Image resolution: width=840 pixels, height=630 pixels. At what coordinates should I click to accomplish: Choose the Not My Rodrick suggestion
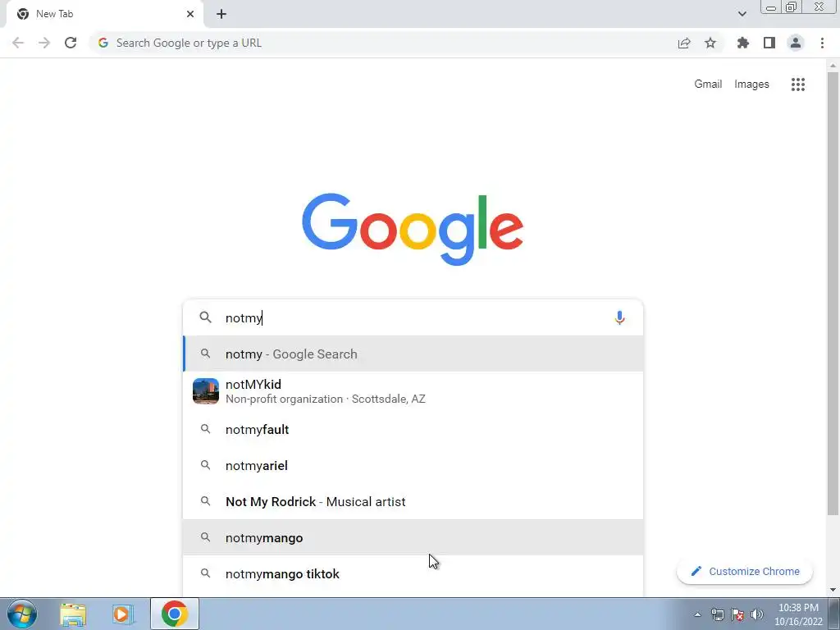(413, 502)
